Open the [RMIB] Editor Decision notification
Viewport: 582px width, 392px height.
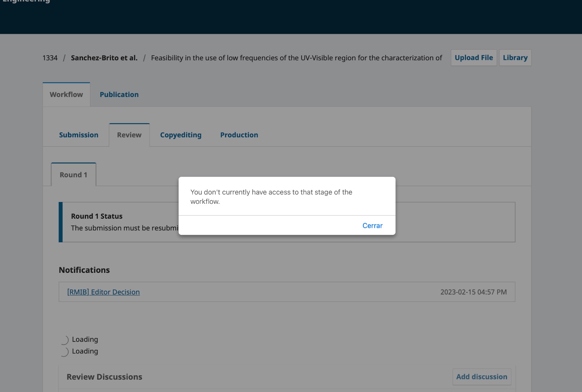[x=103, y=292]
